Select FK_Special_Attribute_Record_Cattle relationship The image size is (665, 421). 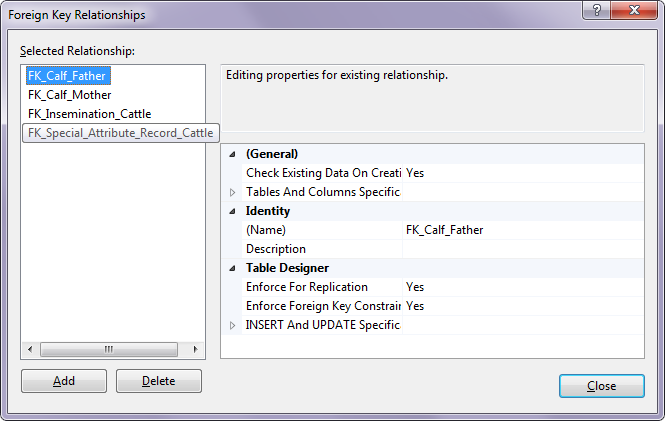(x=120, y=133)
